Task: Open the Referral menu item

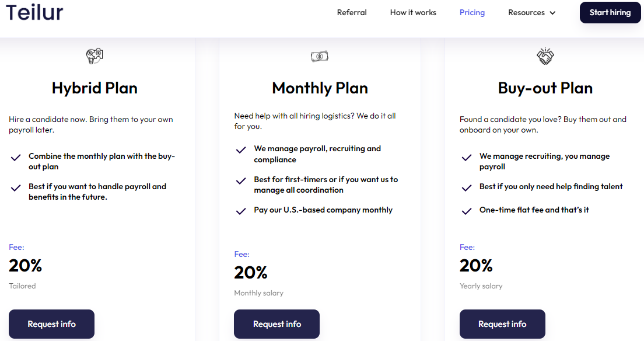Action: tap(352, 12)
